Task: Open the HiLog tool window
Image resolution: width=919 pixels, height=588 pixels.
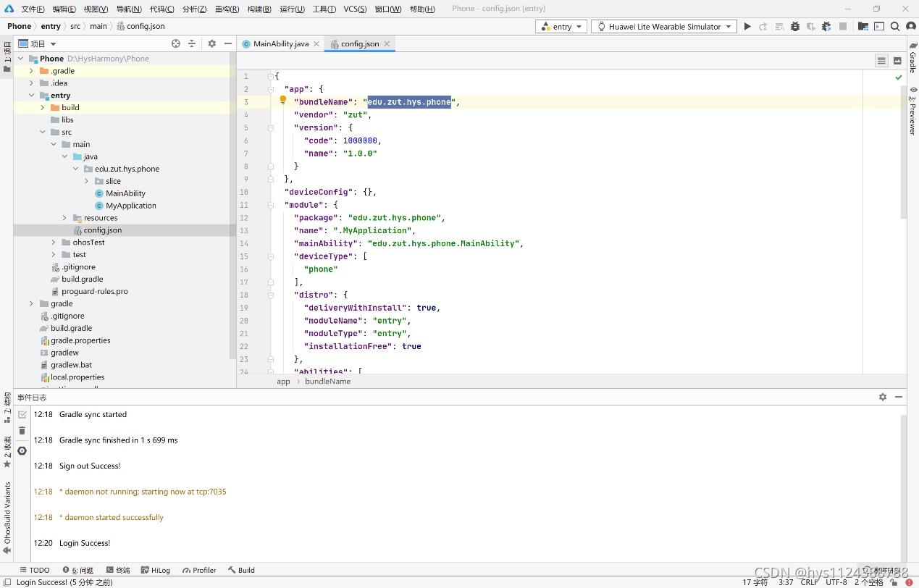Action: click(156, 570)
